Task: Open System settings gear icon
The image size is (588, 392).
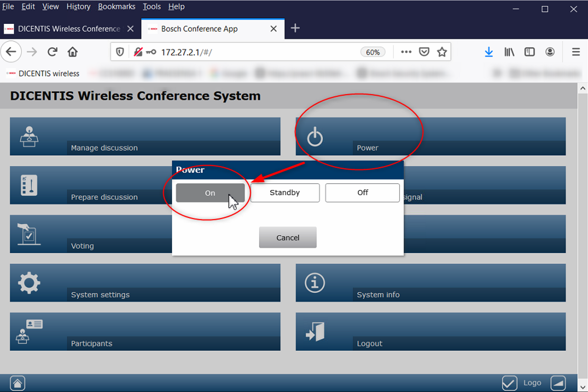Action: [x=29, y=283]
